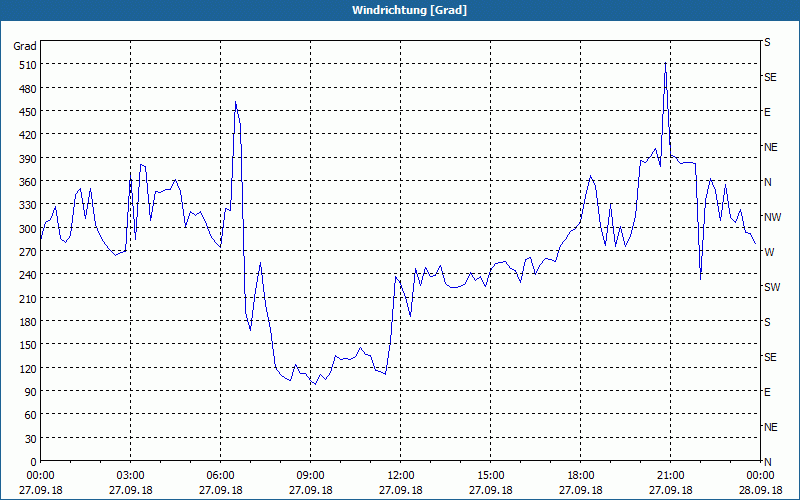
Task: Click the line's highest peak at 510 degrees
Action: (665, 63)
